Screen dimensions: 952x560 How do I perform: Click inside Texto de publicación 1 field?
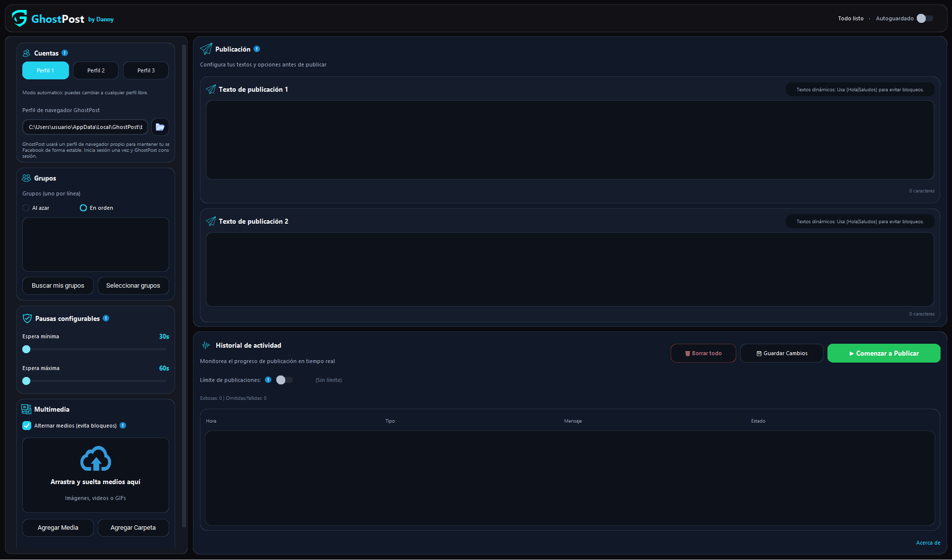tap(570, 140)
